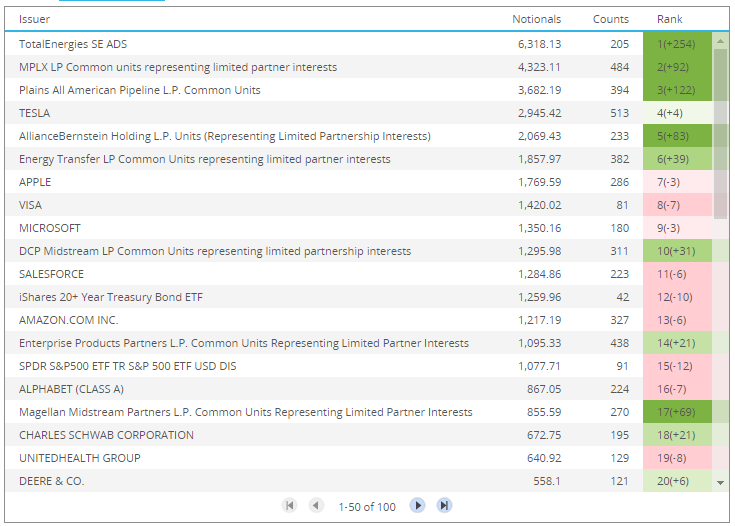This screenshot has width=735, height=526.
Task: Go to the first page of results
Action: 290,505
